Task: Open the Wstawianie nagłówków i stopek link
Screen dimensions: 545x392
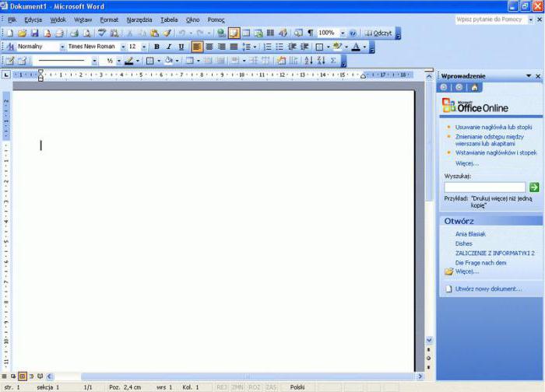Action: 496,152
